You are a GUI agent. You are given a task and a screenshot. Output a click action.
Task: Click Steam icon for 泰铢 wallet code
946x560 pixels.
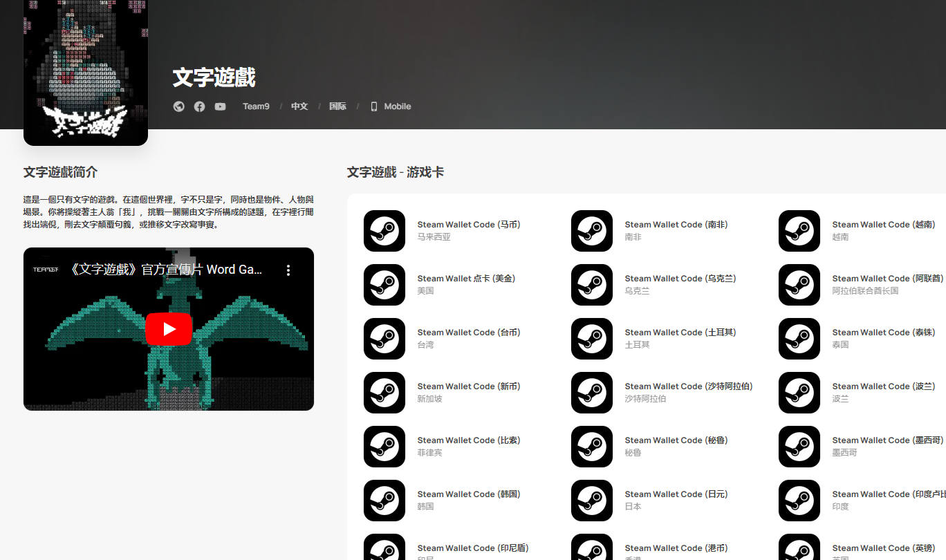pos(799,339)
